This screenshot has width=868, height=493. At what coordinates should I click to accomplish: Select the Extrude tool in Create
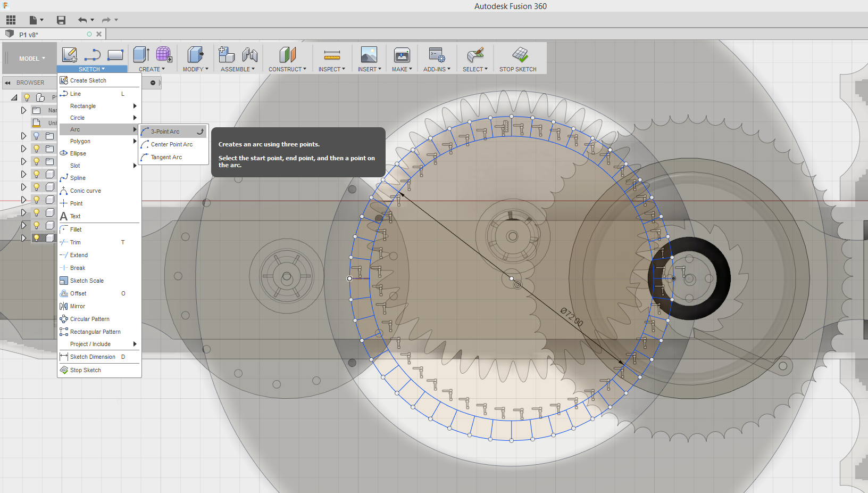pos(141,55)
